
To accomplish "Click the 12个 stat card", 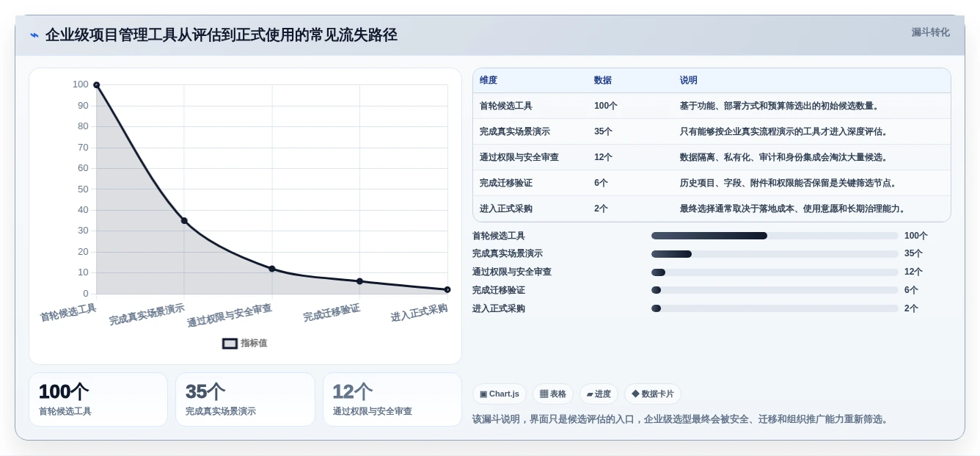I will click(x=392, y=399).
